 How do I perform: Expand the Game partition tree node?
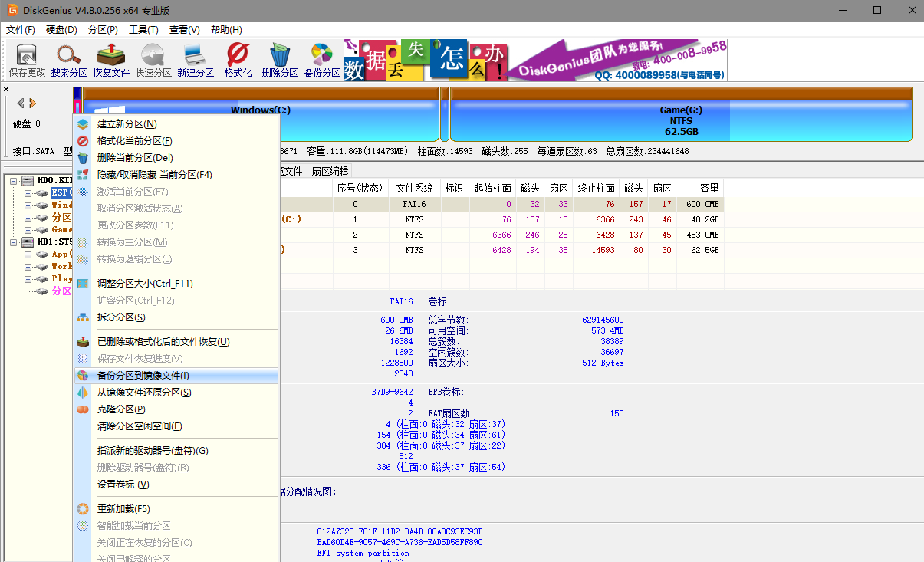tap(28, 230)
